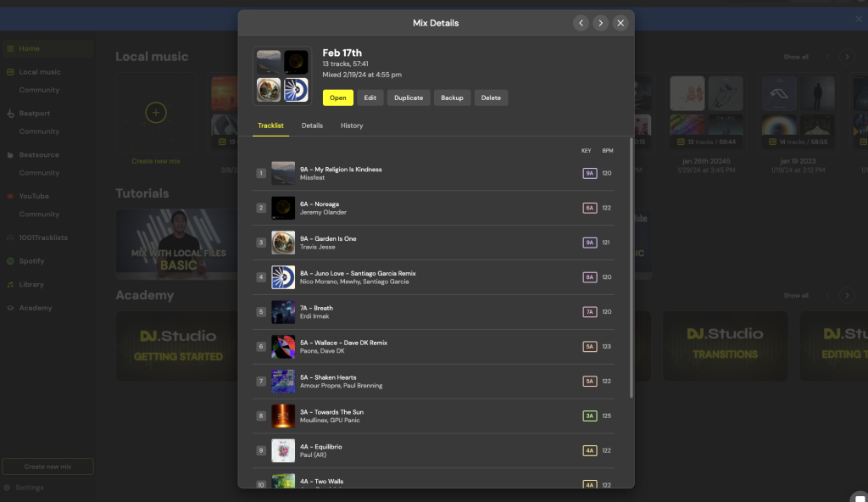Viewport: 868px width, 502px height.
Task: Select the Tracklist tab
Action: pos(270,126)
